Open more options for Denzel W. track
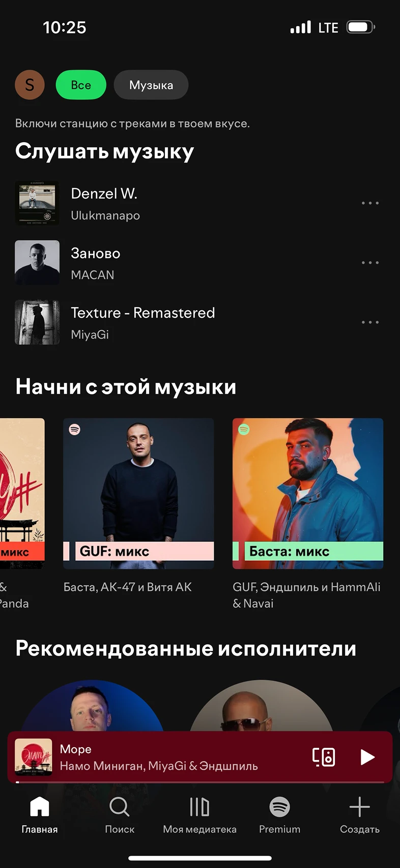The image size is (400, 868). click(x=370, y=203)
